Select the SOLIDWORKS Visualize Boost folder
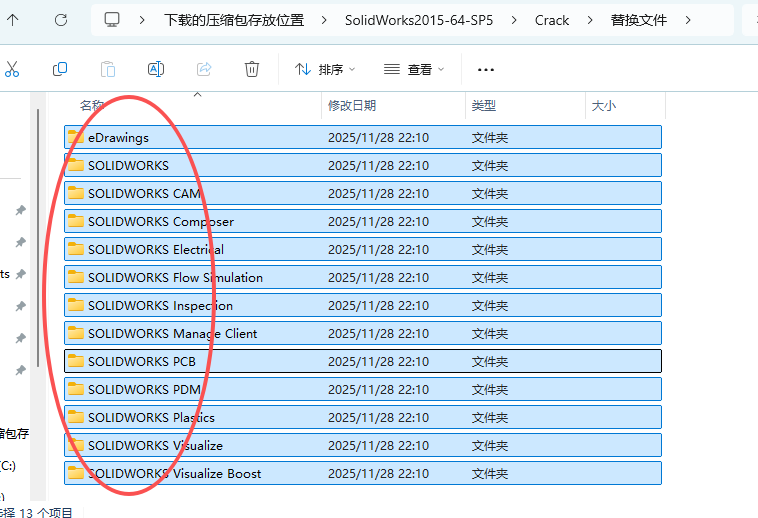The image size is (758, 518). point(363,474)
